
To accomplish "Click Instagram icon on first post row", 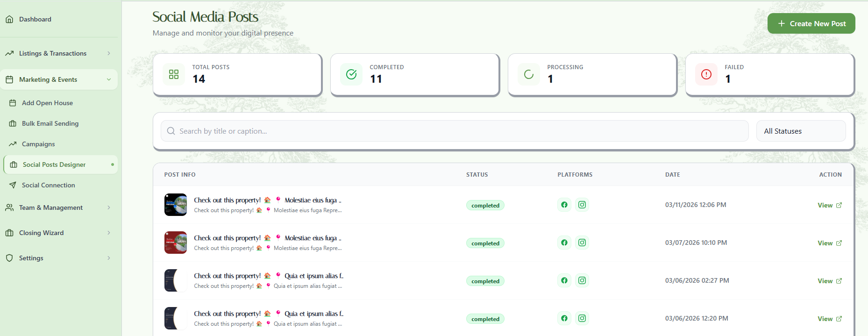I will (582, 205).
